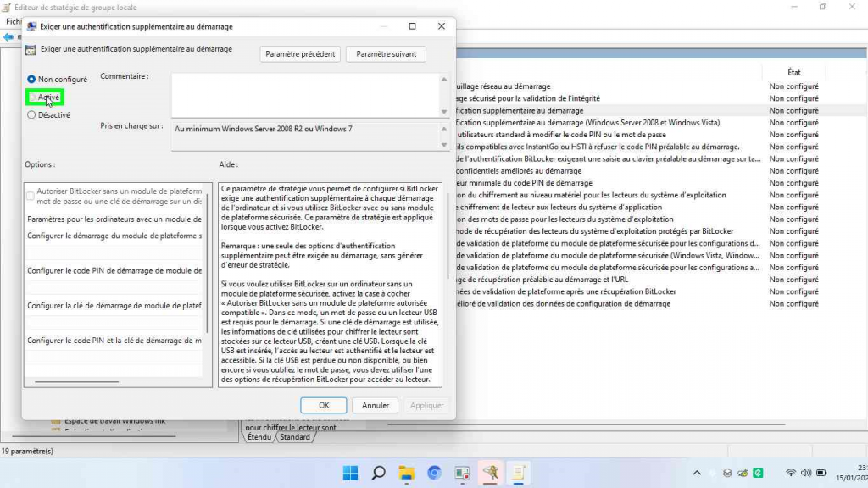Switch to the Standard tab
This screenshot has width=868, height=488.
pos(295,437)
